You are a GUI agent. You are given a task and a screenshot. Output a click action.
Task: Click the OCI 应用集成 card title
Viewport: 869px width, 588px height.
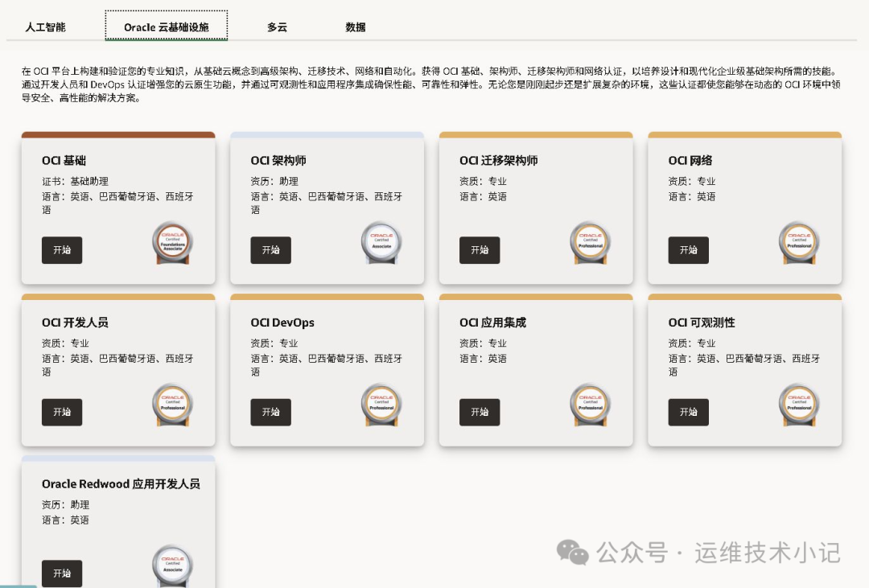492,323
